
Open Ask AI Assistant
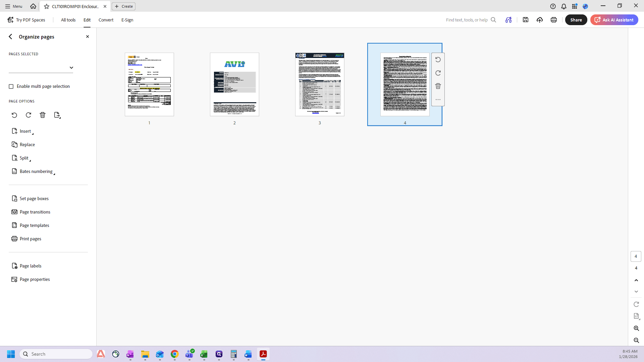[614, 20]
